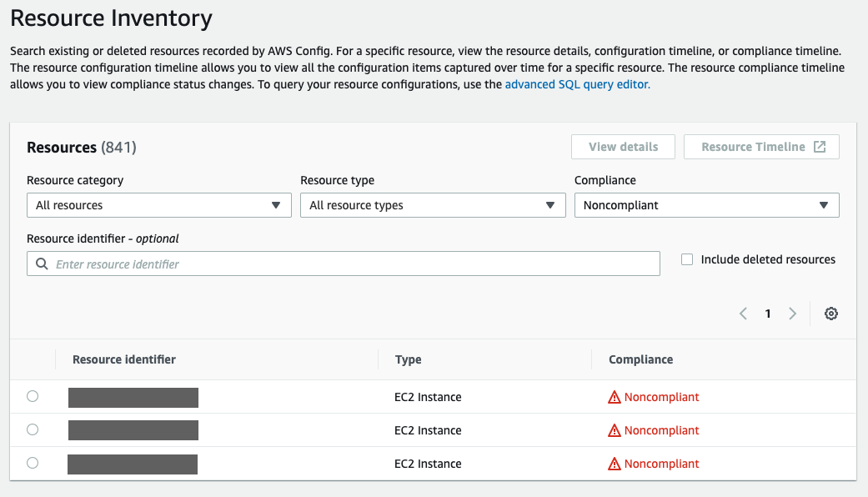Click the View details button
The image size is (868, 497).
click(623, 146)
